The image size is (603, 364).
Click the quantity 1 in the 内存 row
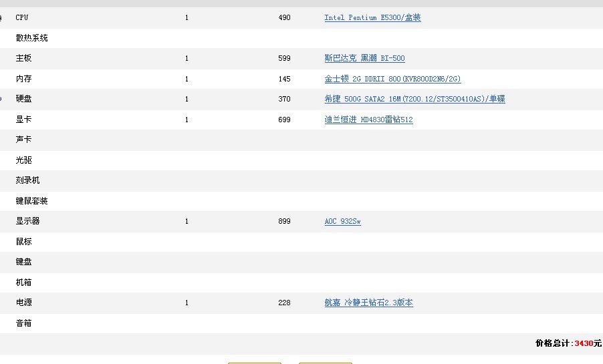(x=187, y=79)
